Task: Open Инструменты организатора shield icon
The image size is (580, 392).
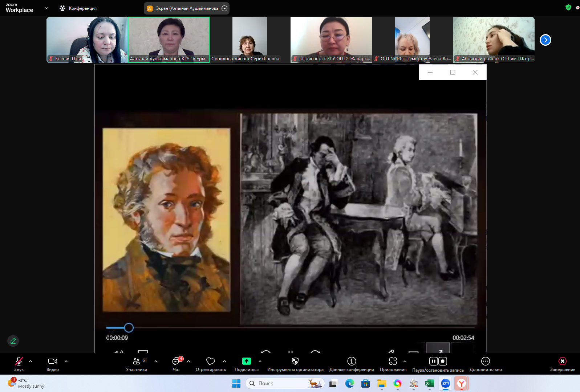Action: pyautogui.click(x=295, y=361)
